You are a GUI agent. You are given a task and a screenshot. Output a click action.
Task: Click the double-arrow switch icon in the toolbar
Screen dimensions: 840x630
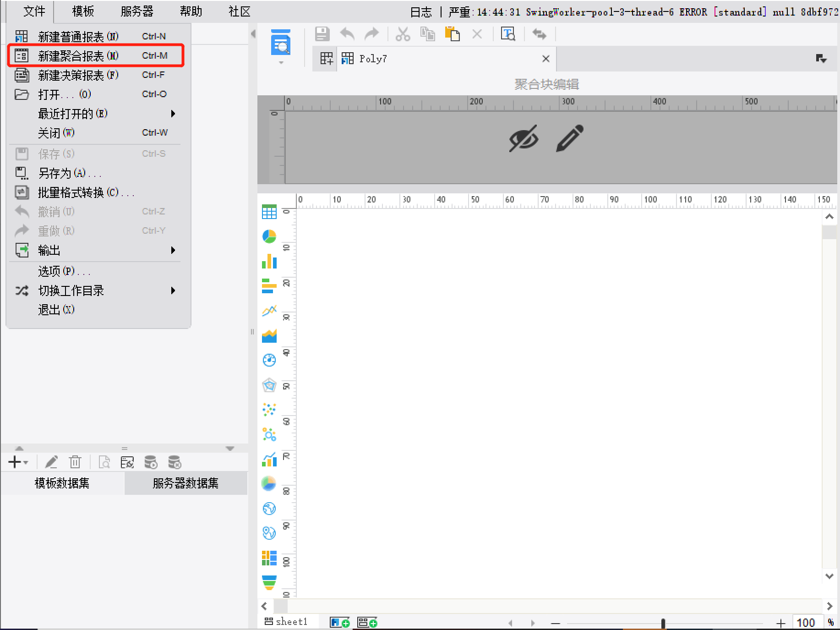(539, 34)
